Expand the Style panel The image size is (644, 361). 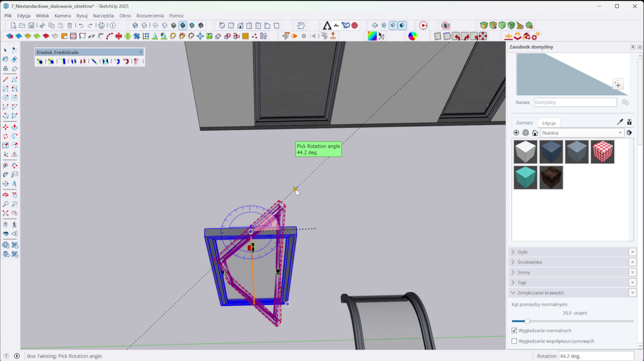click(x=522, y=252)
